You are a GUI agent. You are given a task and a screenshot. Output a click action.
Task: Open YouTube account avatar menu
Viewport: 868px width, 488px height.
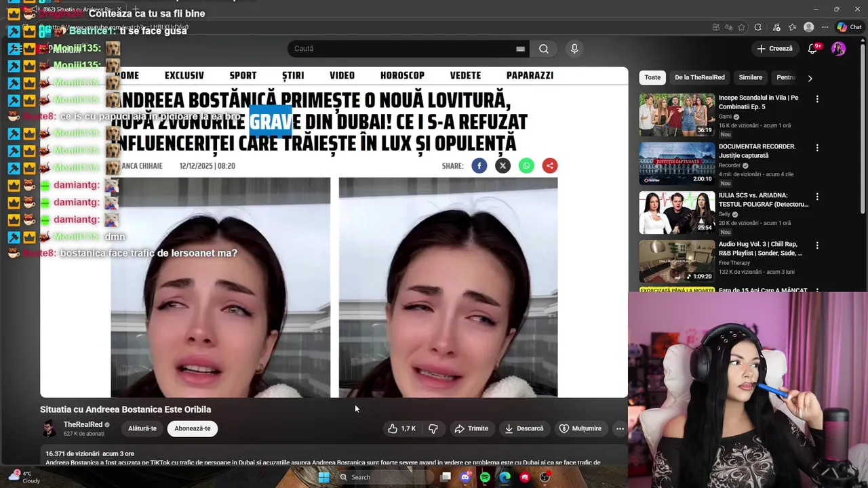[x=839, y=49]
